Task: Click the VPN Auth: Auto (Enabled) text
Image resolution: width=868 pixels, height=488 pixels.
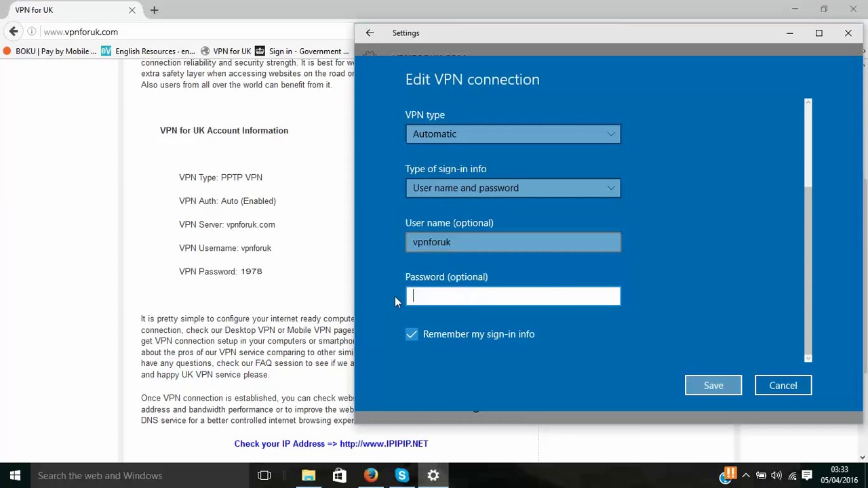Action: point(227,201)
